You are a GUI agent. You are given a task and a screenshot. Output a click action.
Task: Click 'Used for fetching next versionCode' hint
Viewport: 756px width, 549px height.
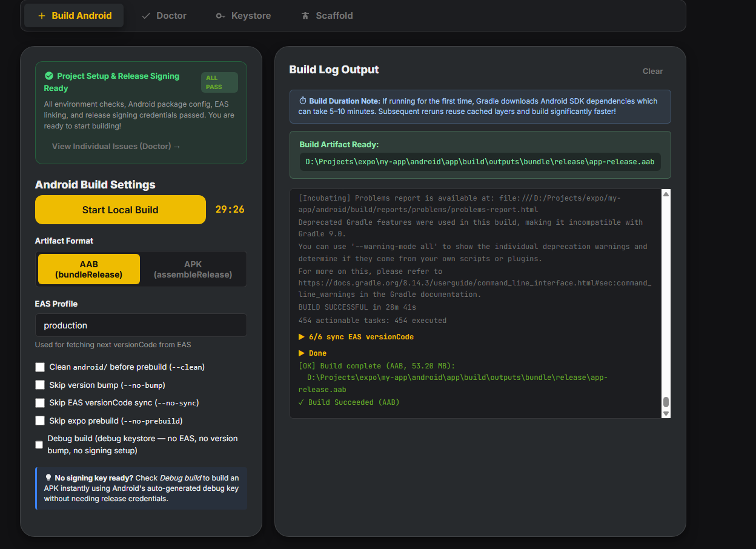click(x=113, y=345)
